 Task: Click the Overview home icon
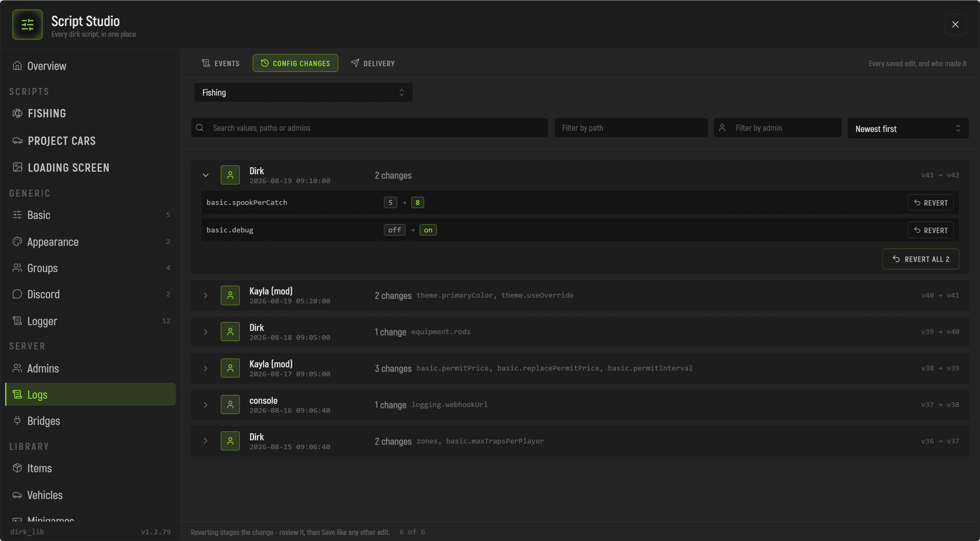coord(17,66)
